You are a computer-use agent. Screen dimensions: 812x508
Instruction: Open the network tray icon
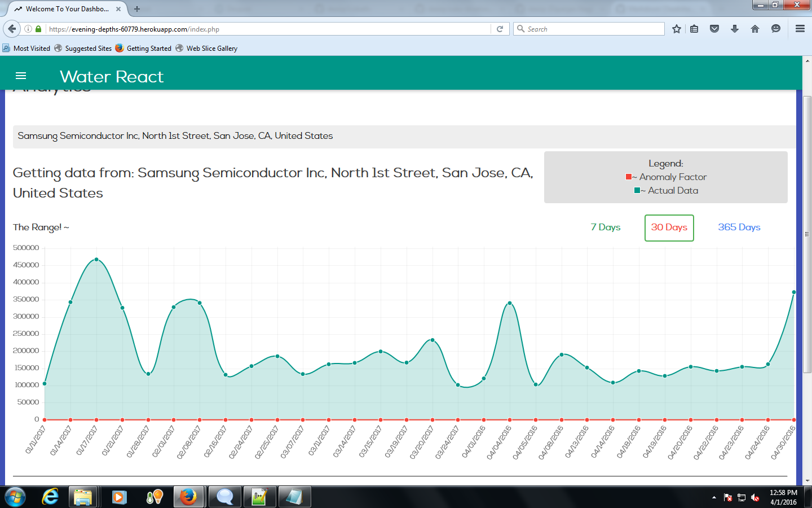click(x=742, y=498)
